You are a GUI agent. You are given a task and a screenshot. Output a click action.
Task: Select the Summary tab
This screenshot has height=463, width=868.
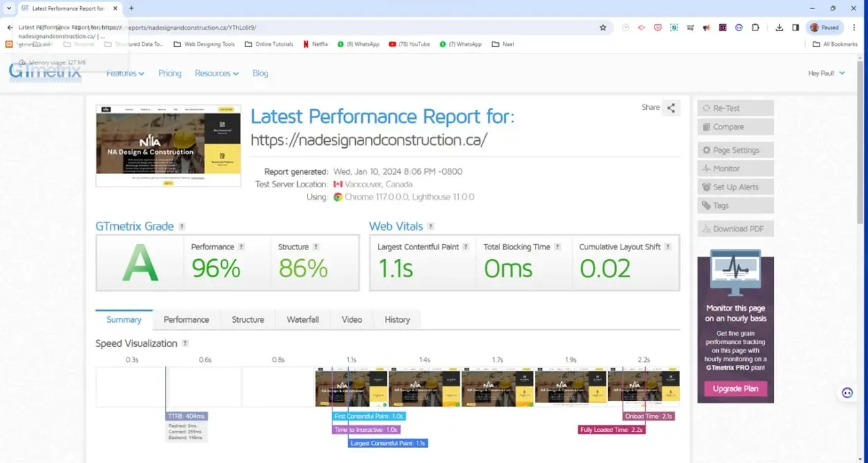(x=124, y=320)
